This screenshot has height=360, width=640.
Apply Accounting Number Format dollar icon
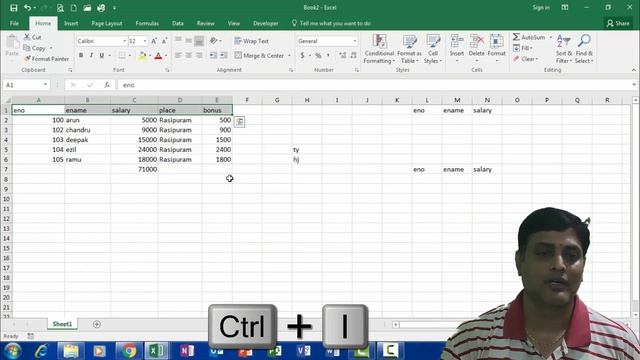point(302,55)
